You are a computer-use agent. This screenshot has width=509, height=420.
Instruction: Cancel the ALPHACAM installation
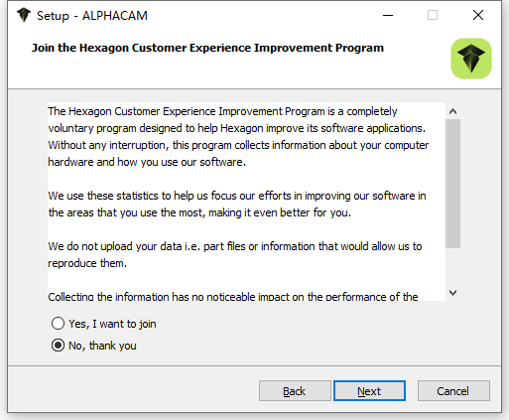(x=453, y=391)
